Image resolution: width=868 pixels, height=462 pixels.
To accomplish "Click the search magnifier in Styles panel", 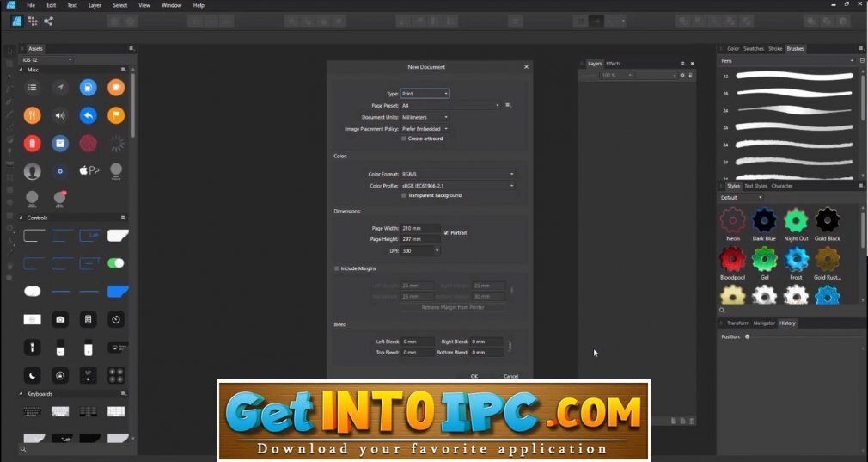I will 722,311.
